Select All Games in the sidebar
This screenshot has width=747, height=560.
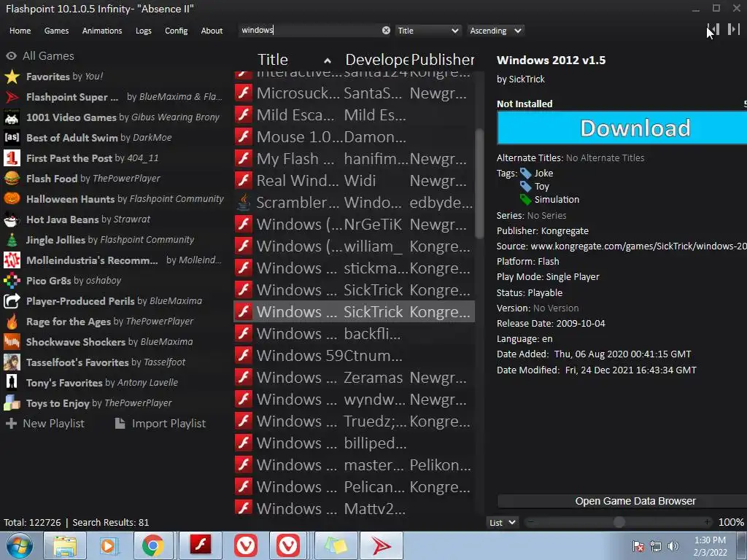click(x=40, y=55)
